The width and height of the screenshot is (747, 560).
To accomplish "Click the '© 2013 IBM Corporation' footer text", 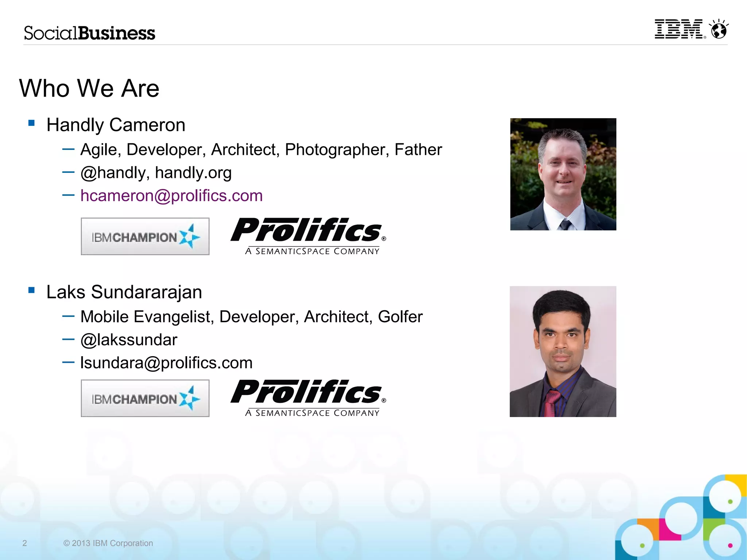I will pos(108,543).
